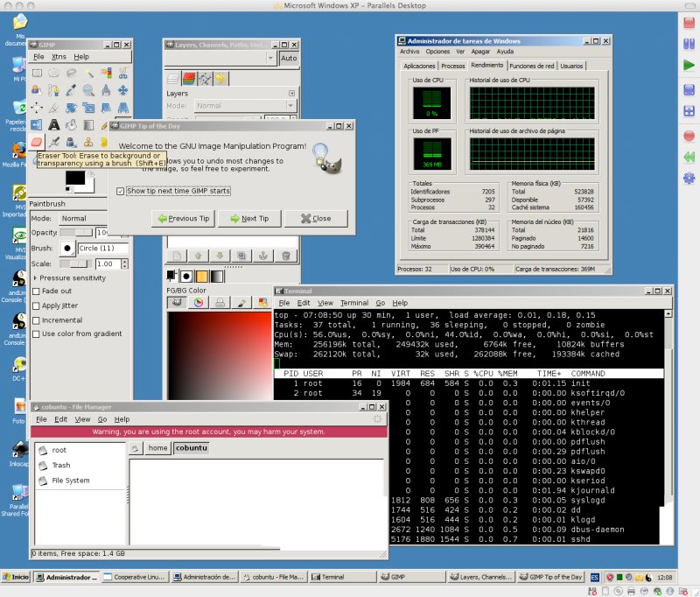This screenshot has width=700, height=597.
Task: Select the Airbrush tool
Action: click(54, 143)
